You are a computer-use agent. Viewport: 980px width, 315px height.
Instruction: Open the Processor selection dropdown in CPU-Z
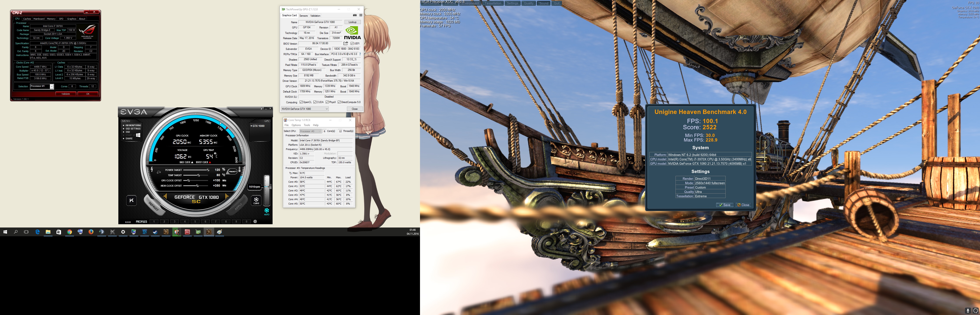pos(42,86)
